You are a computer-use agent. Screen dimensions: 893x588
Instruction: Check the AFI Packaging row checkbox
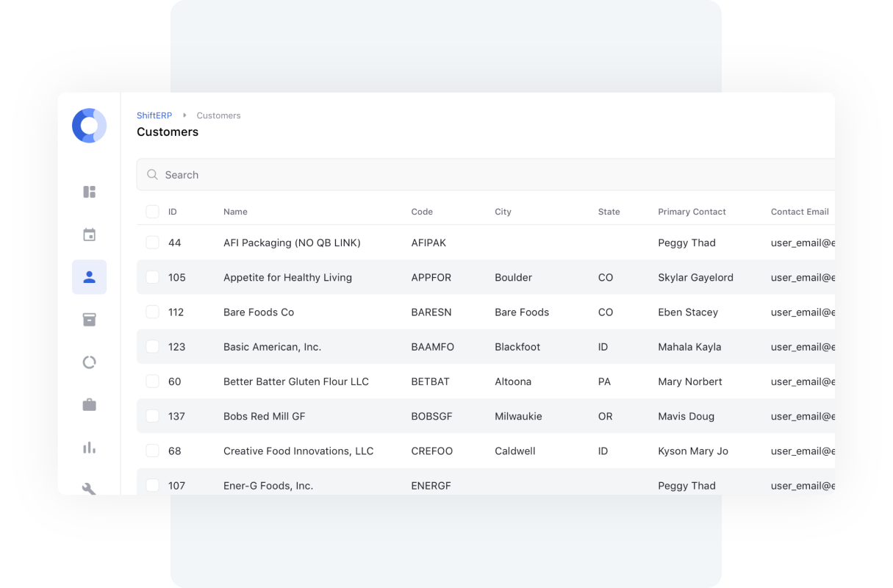pyautogui.click(x=152, y=243)
